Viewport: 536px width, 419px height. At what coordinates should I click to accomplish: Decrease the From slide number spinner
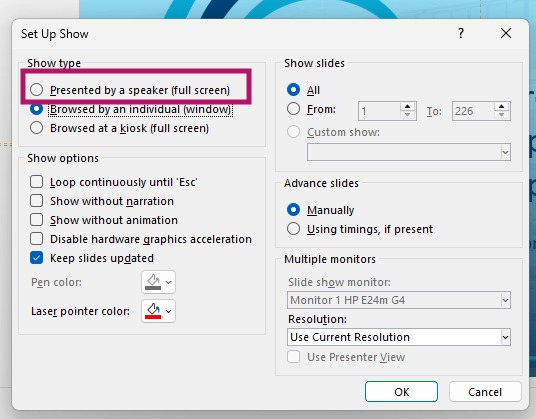coord(407,115)
